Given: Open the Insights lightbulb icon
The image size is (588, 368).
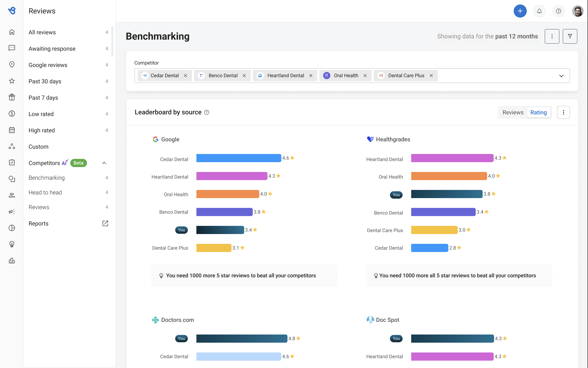Looking at the screenshot, I should pos(12,244).
